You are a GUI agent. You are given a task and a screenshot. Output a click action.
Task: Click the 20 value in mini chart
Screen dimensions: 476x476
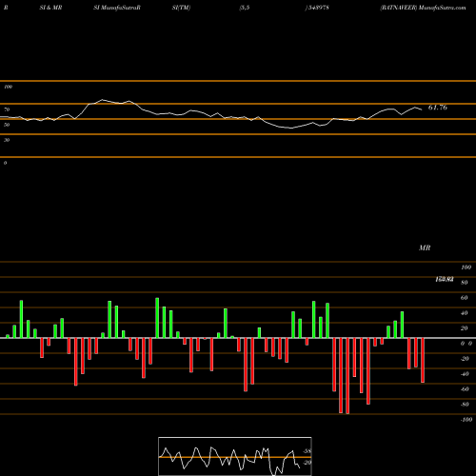click(x=307, y=463)
